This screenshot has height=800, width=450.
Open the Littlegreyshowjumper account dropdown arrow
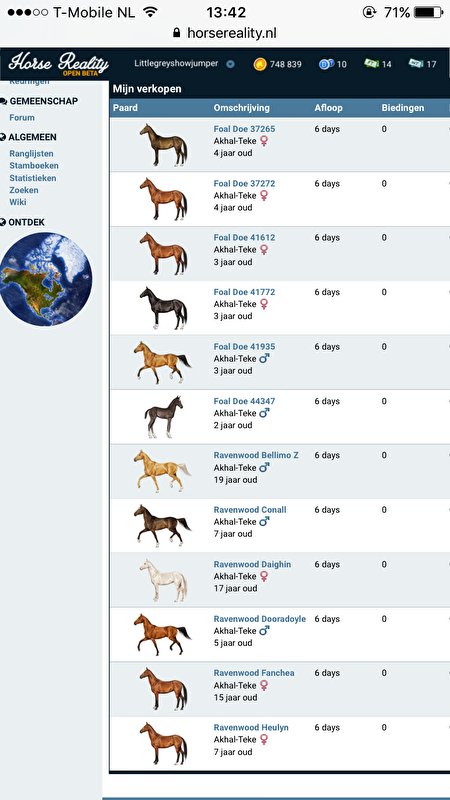(231, 64)
